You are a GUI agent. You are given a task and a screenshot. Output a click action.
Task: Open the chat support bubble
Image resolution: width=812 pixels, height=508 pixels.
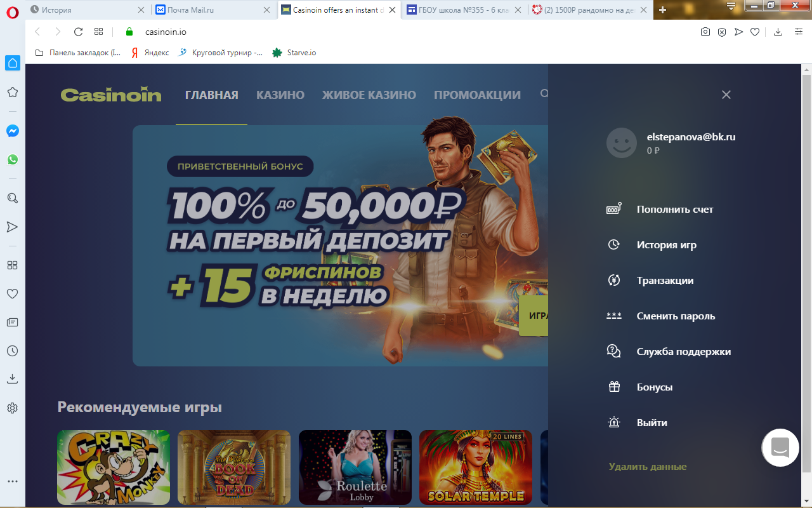tap(780, 448)
